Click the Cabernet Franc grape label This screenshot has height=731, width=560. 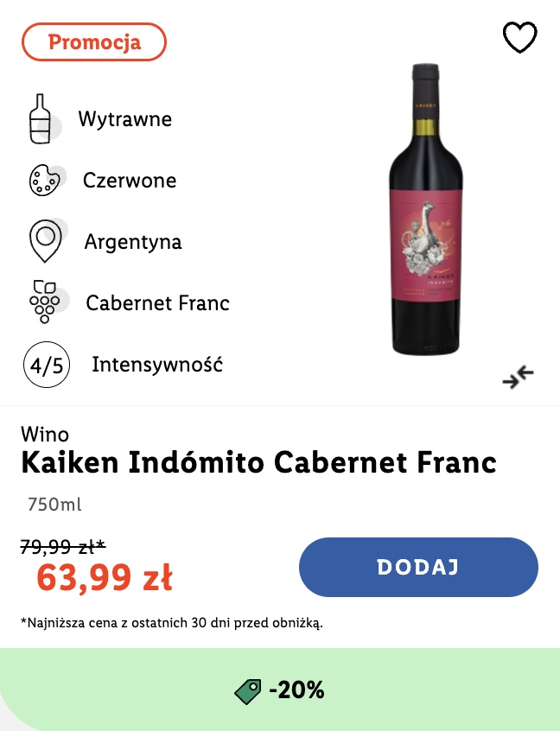[x=157, y=303]
